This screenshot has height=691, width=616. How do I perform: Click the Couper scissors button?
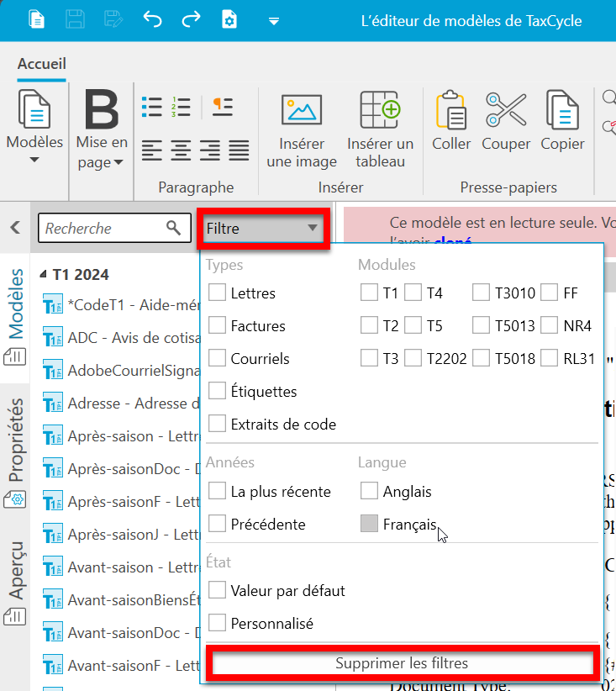506,122
